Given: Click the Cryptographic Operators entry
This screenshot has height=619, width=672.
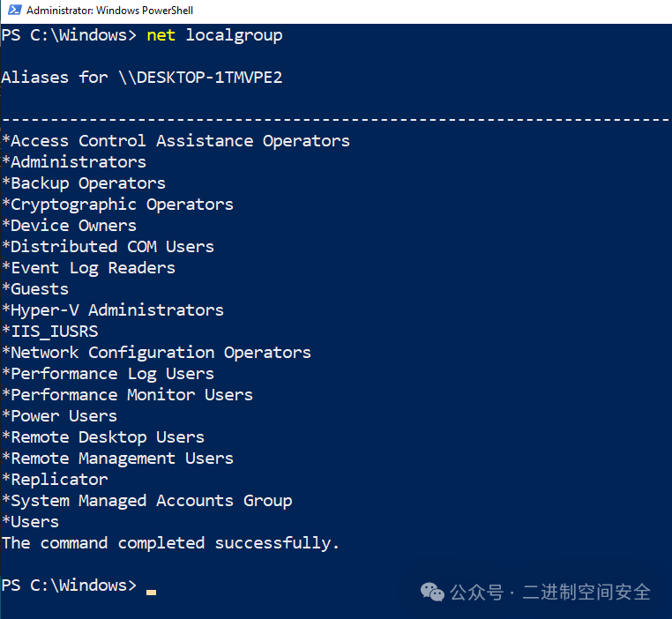Looking at the screenshot, I should [x=118, y=205].
